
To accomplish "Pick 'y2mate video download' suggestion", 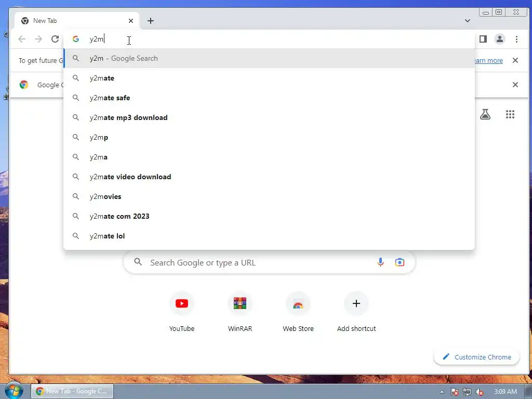I will (x=269, y=177).
